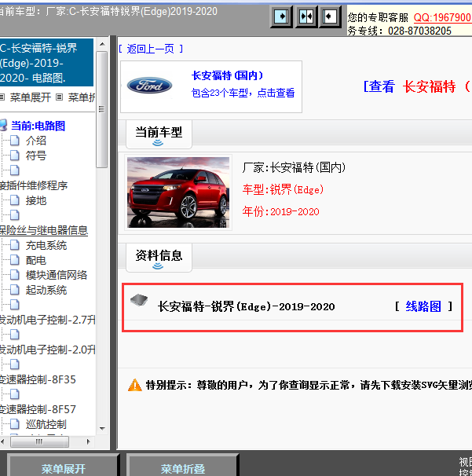Click 包含23个车型,点击查看 link
The height and width of the screenshot is (476, 472).
pos(243,93)
